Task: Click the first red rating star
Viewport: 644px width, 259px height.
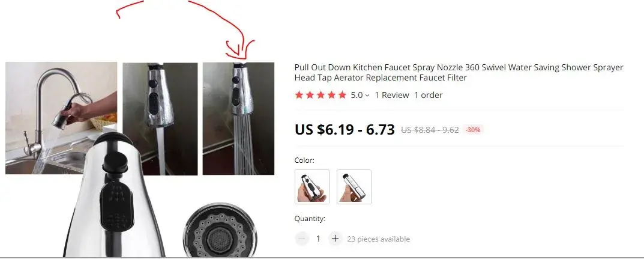Action: pyautogui.click(x=299, y=95)
